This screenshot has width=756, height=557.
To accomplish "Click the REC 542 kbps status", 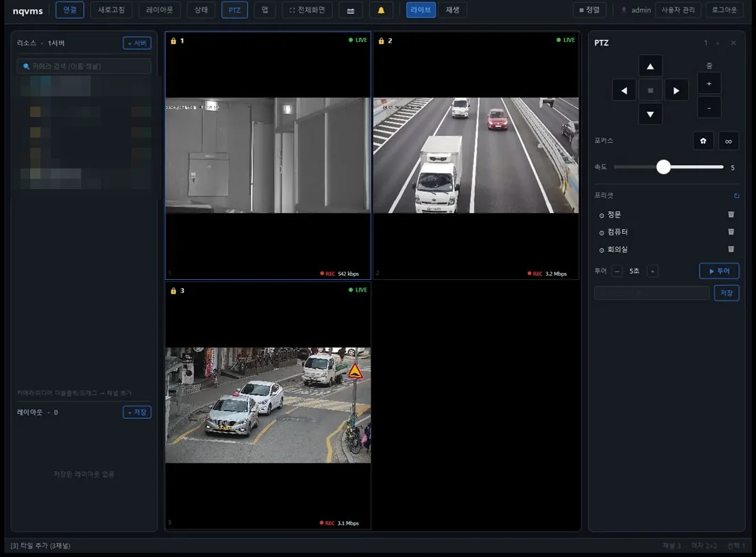I will pyautogui.click(x=340, y=274).
